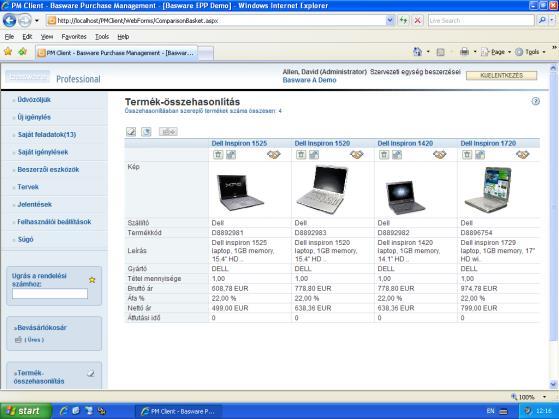Expand the Print options dropdown arrow
This screenshot has width=559, height=419.
coord(475,52)
